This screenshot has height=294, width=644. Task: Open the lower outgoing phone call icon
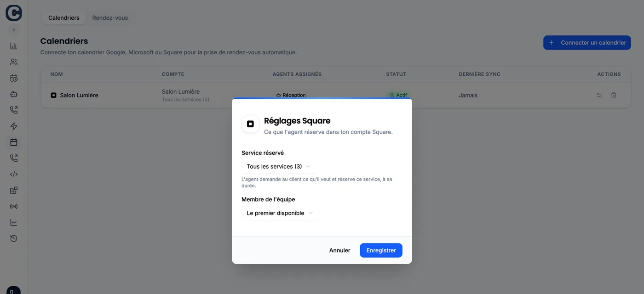click(x=14, y=158)
